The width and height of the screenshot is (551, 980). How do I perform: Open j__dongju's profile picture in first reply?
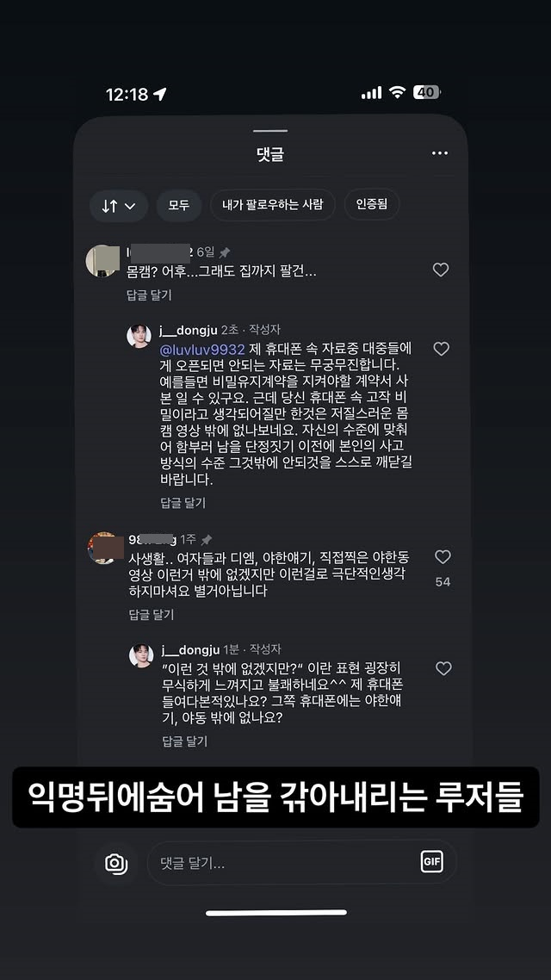point(139,336)
